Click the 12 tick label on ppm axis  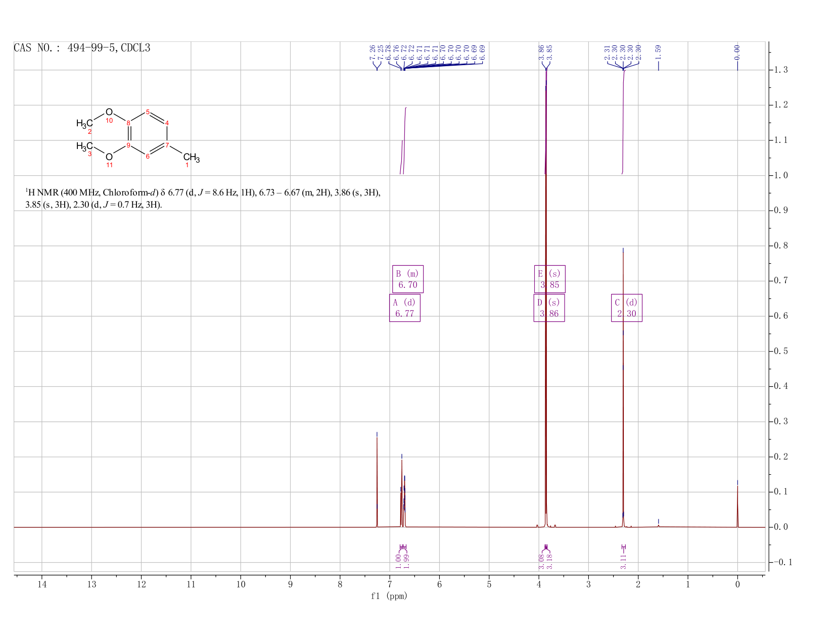141,584
